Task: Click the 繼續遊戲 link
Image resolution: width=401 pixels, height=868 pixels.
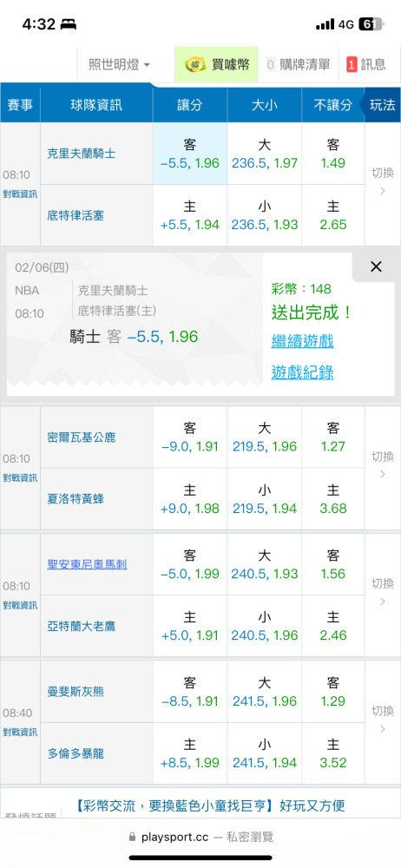Action: 302,341
